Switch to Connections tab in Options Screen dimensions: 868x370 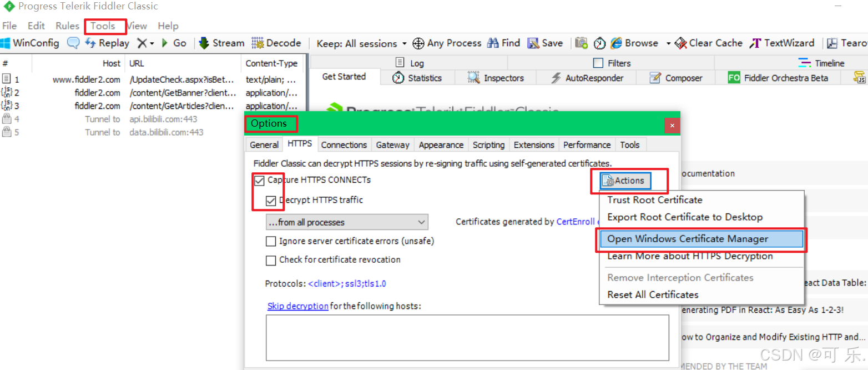click(x=344, y=145)
